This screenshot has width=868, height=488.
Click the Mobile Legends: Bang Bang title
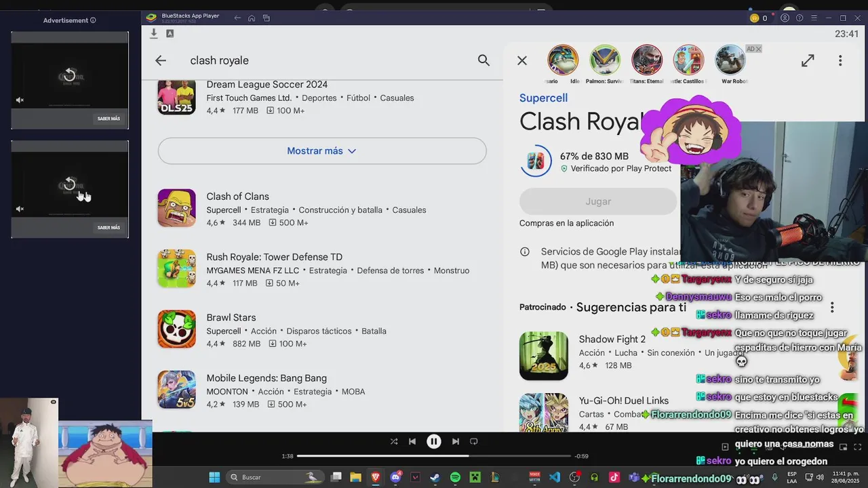point(267,378)
